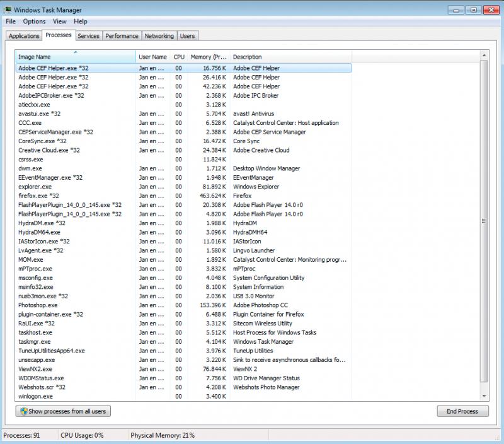Select the Webshots.scr *32 process

pyautogui.click(x=183, y=387)
